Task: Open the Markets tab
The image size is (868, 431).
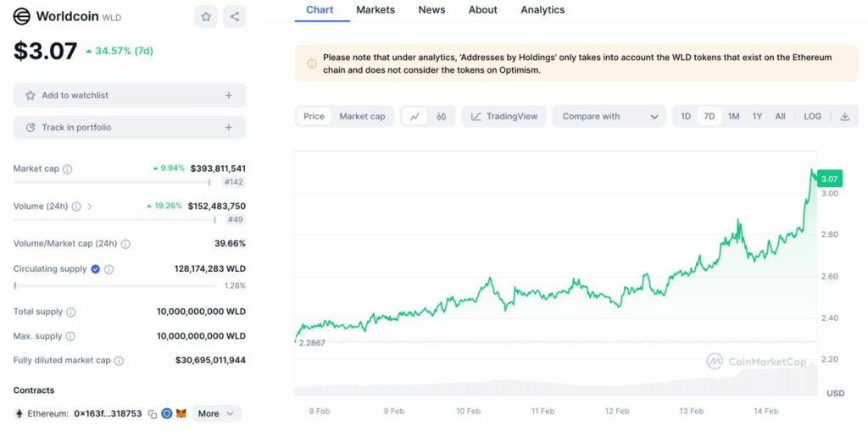Action: click(376, 10)
